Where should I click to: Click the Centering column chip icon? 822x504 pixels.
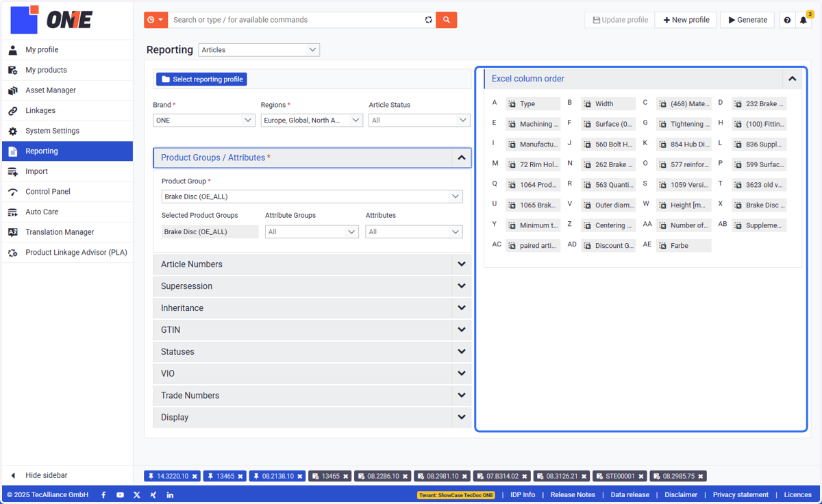(x=587, y=225)
